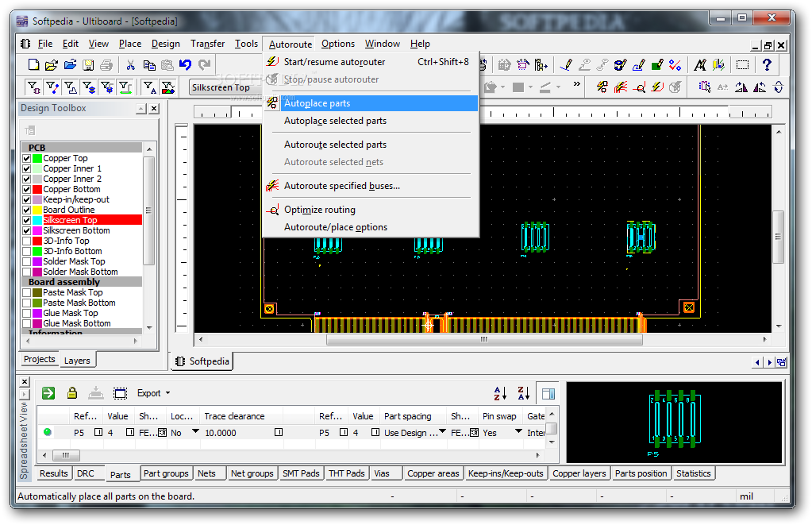Open the Statistics tab
812x525 pixels.
click(694, 473)
